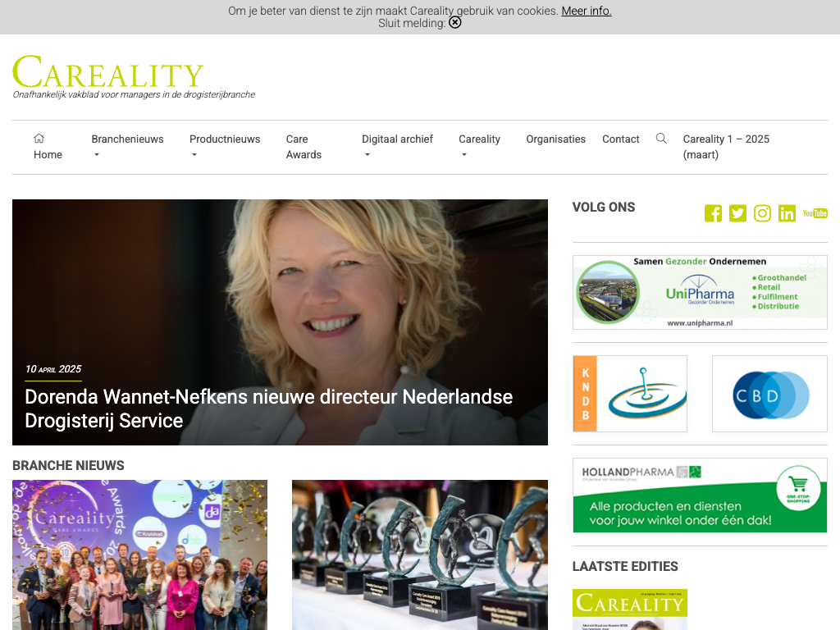
Task: Open the LinkedIn icon under Volg Ons
Action: click(787, 213)
